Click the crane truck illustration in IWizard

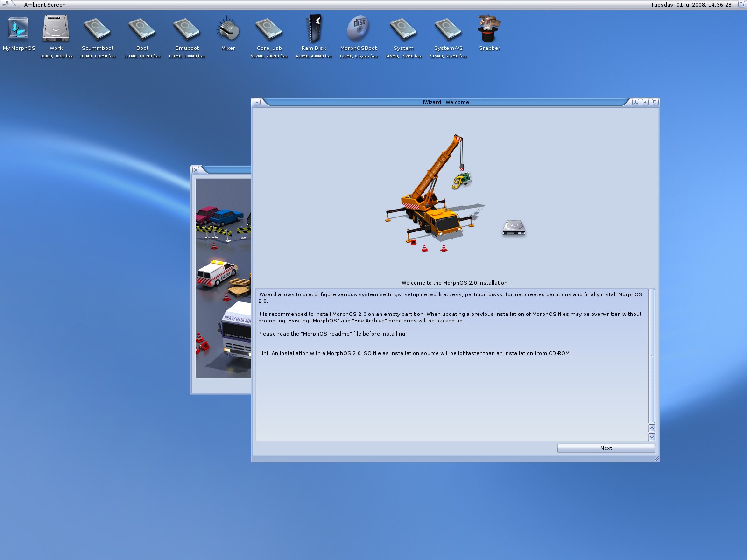pyautogui.click(x=434, y=193)
